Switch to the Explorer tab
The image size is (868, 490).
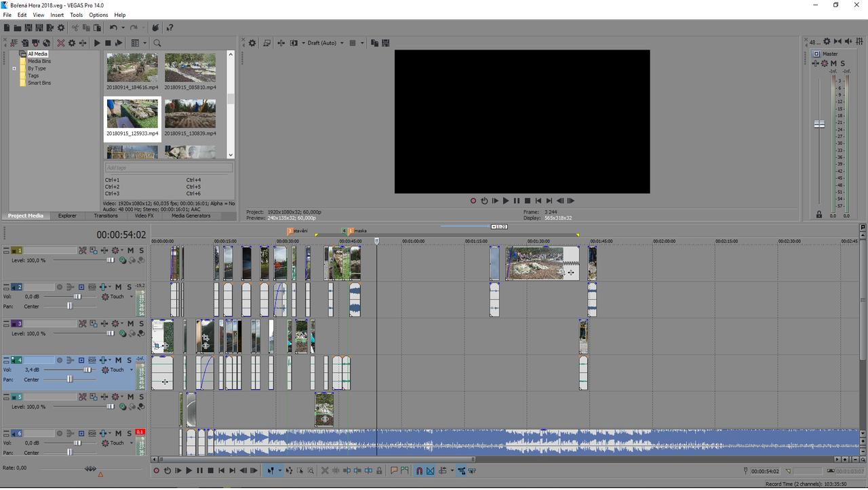tap(67, 216)
